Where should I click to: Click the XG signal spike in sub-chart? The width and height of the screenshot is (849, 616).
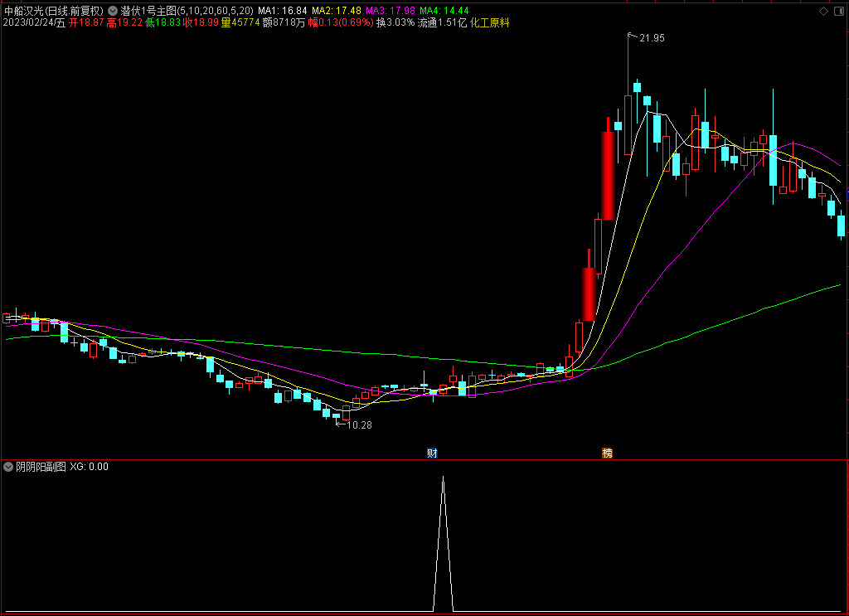443,544
